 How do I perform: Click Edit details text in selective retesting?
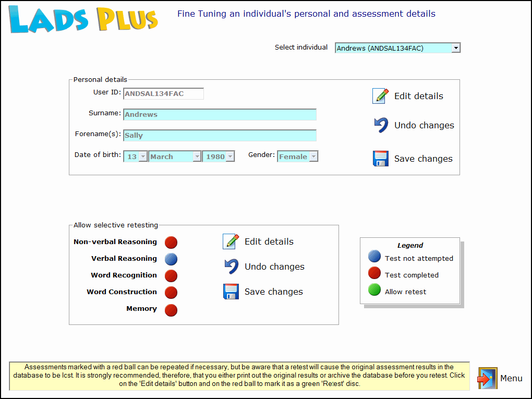point(269,241)
